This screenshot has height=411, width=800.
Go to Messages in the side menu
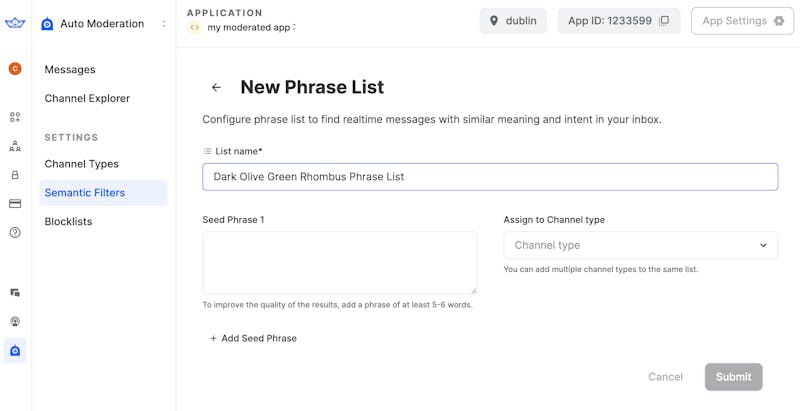click(x=70, y=70)
